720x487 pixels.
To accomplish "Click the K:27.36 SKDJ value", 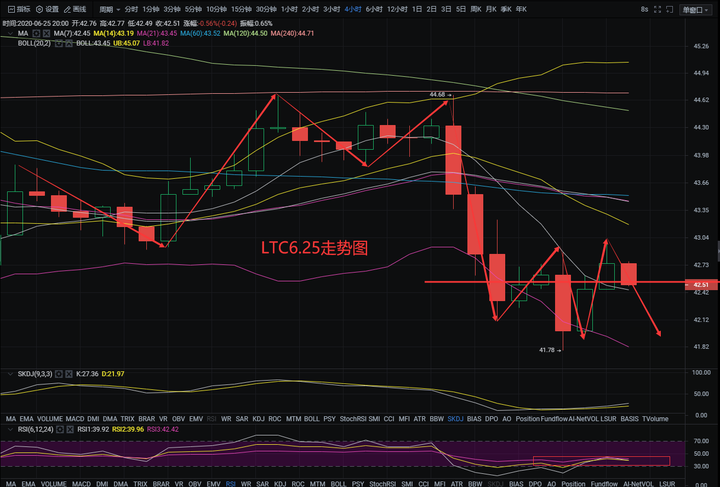I will (x=87, y=374).
